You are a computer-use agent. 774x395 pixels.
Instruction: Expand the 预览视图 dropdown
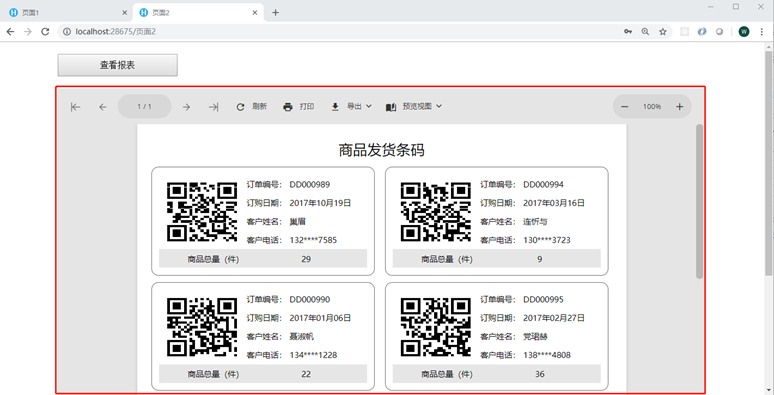click(439, 106)
